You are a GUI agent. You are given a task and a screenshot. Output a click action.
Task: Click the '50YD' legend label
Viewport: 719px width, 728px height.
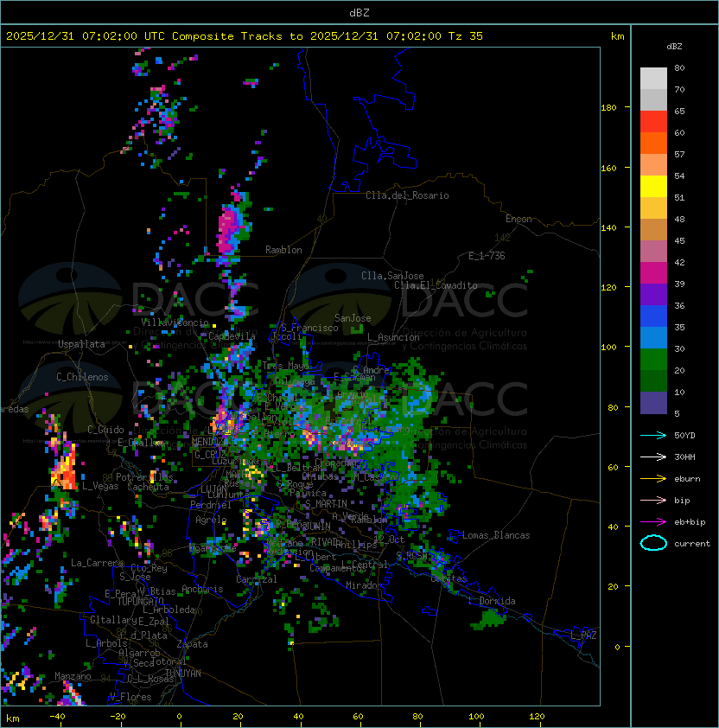pos(684,436)
